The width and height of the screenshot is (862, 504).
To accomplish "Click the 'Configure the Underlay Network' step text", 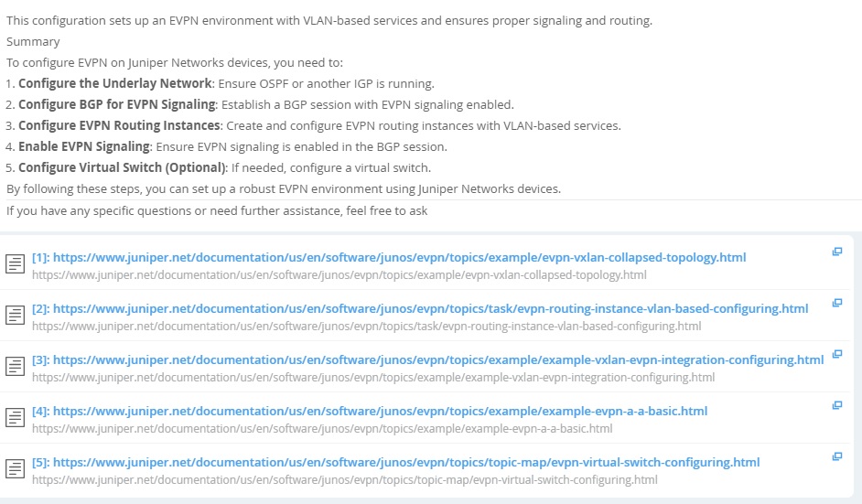I will click(x=115, y=83).
